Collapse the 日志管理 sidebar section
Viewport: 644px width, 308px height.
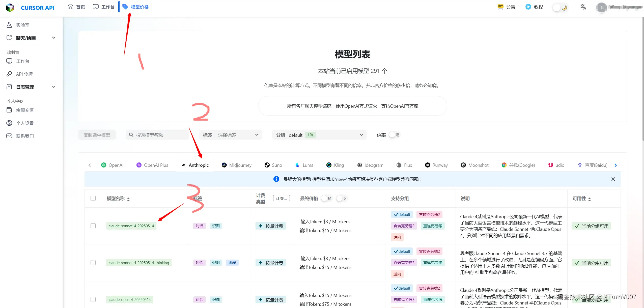coord(54,87)
